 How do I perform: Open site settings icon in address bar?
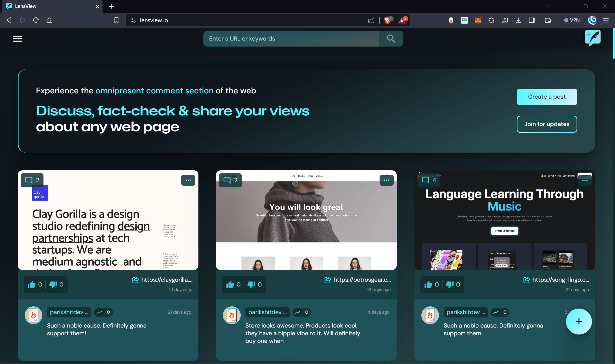(133, 20)
